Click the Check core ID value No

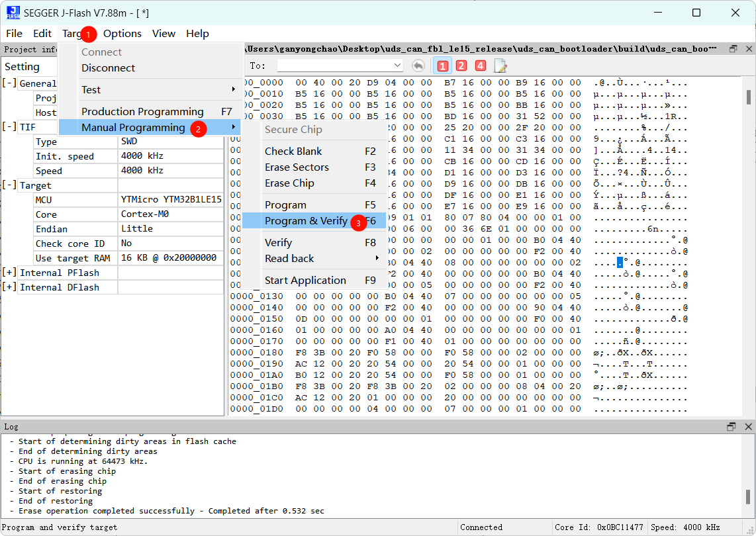click(171, 244)
